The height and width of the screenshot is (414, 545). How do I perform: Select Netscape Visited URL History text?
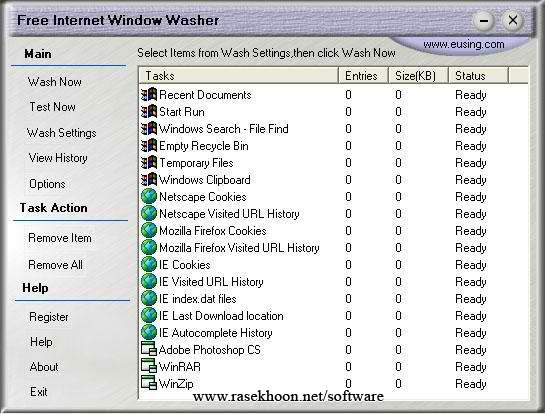(x=229, y=214)
